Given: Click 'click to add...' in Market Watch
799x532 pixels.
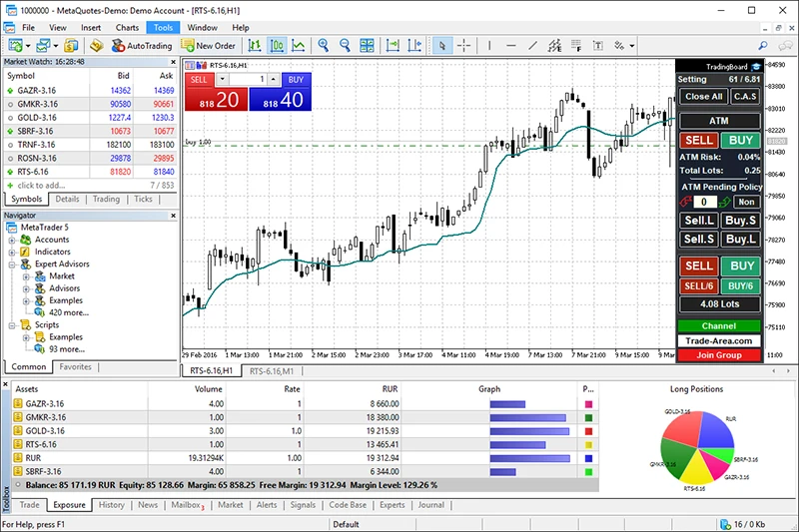Looking at the screenshot, I should [x=41, y=186].
